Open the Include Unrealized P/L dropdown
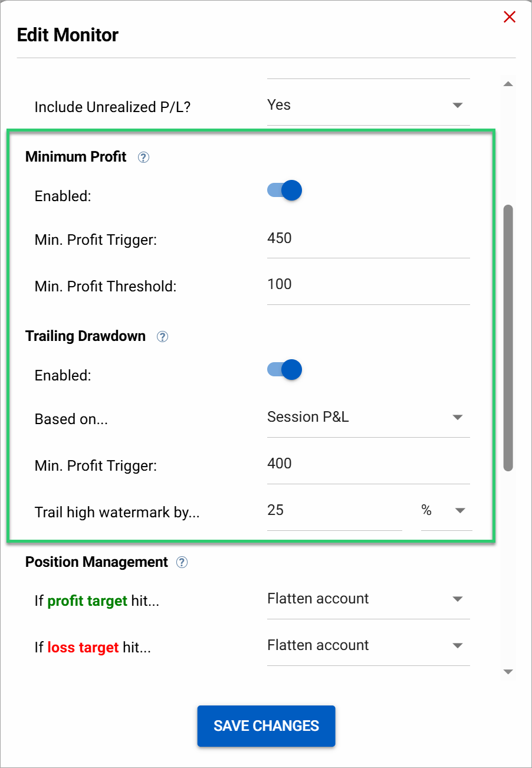 (x=458, y=105)
